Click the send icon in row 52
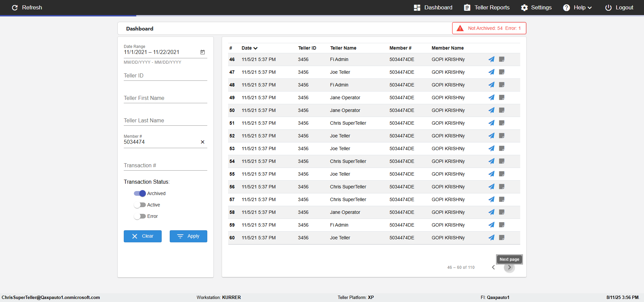Image resolution: width=644 pixels, height=302 pixels. 491,136
